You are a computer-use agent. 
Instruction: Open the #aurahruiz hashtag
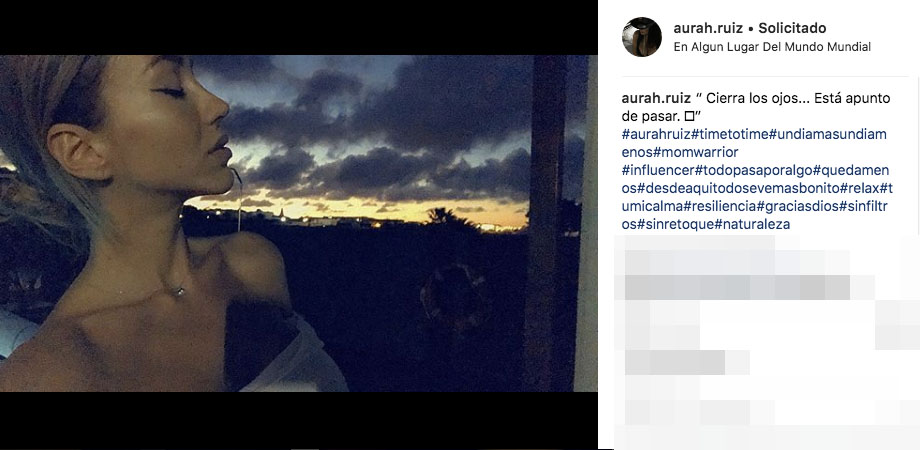pyautogui.click(x=657, y=134)
